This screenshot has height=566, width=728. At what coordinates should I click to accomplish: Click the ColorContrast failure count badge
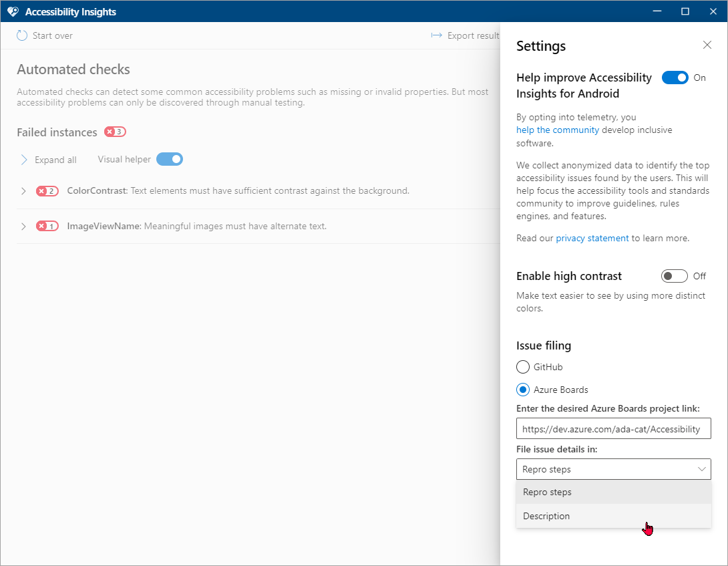pos(47,191)
